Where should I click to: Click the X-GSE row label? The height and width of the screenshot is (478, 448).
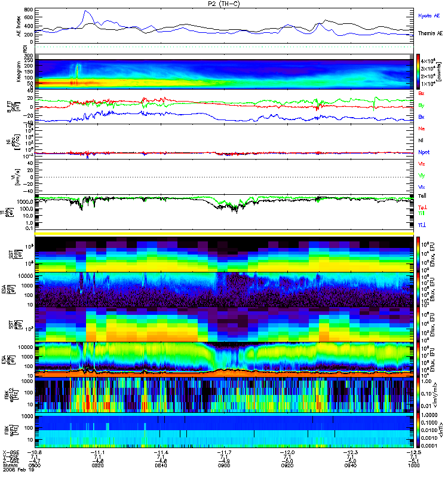10,452
